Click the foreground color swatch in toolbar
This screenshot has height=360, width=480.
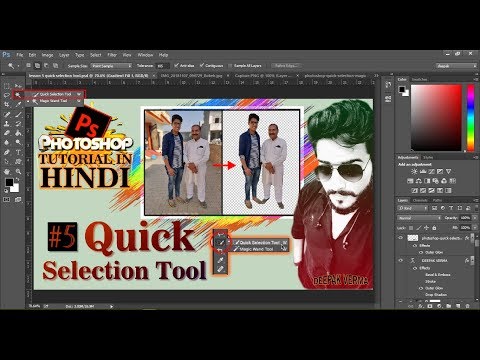(9, 182)
